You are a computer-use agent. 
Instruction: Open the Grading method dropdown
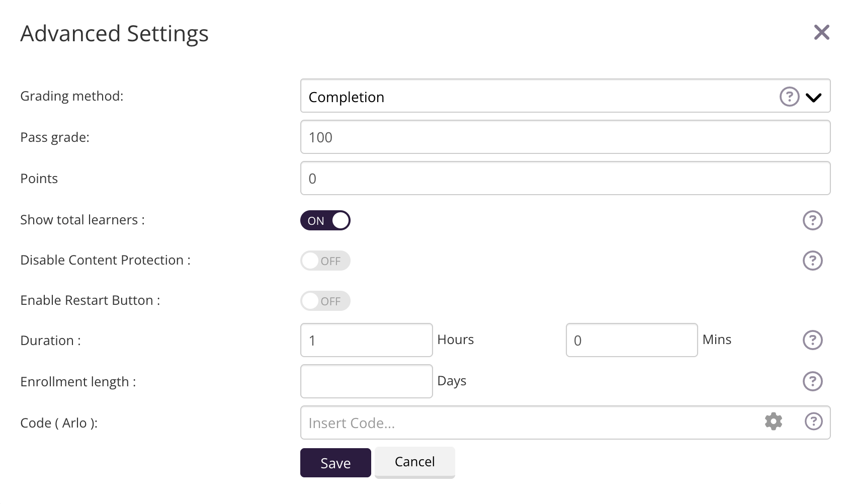pyautogui.click(x=538, y=96)
